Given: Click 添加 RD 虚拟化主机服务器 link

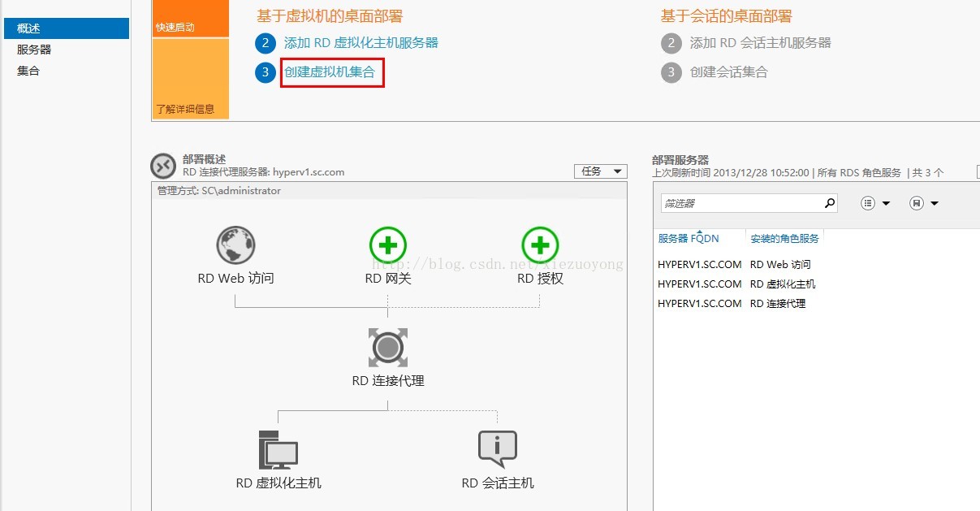Looking at the screenshot, I should (x=361, y=43).
